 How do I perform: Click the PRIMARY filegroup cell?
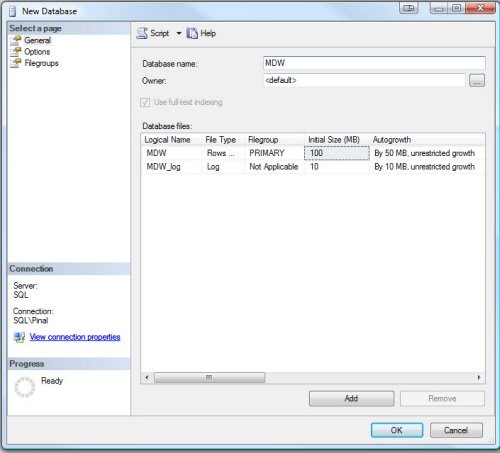[x=274, y=153]
